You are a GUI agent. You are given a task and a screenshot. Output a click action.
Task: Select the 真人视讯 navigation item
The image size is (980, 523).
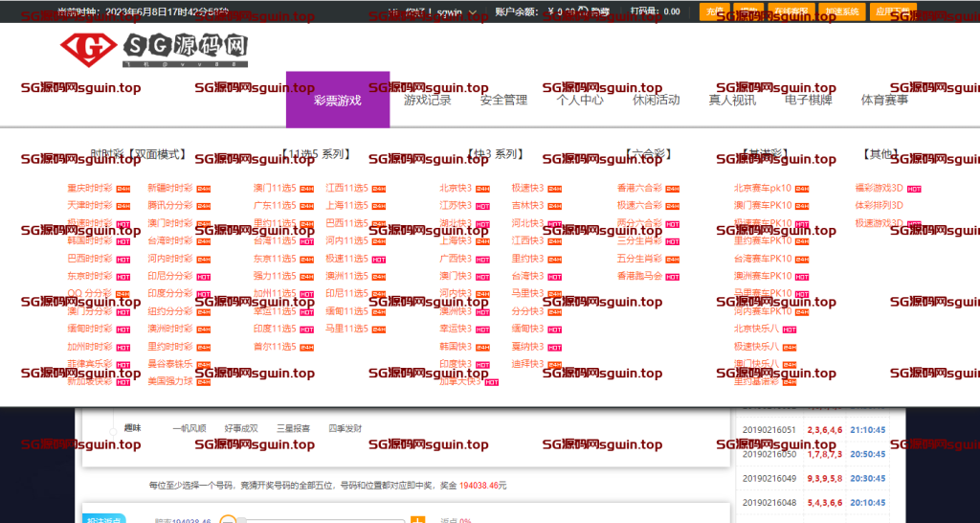coord(732,100)
